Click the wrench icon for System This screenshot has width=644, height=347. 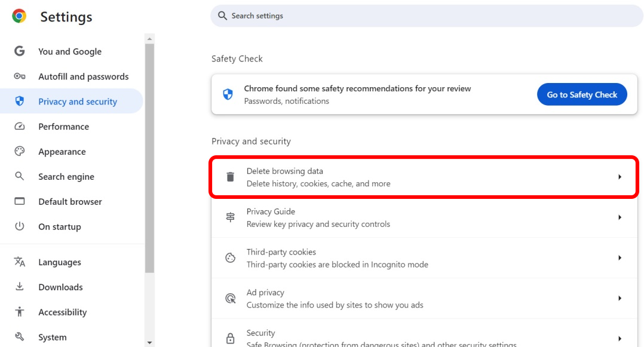pyautogui.click(x=19, y=337)
